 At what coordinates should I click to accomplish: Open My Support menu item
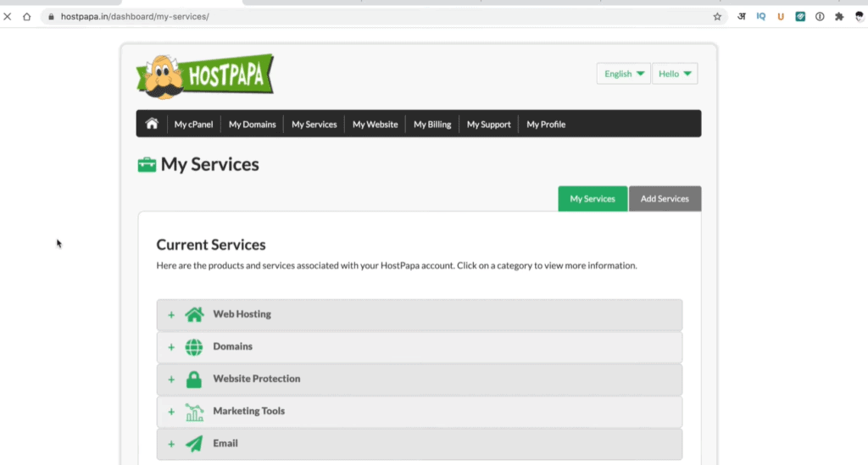(x=489, y=125)
